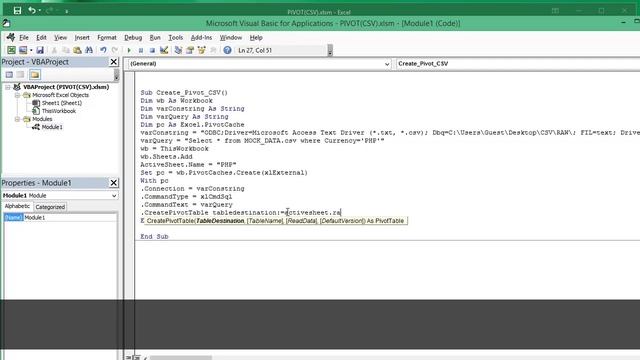Click the Ln 27, Col 51 position indicator
The width and height of the screenshot is (640, 360).
[x=255, y=51]
